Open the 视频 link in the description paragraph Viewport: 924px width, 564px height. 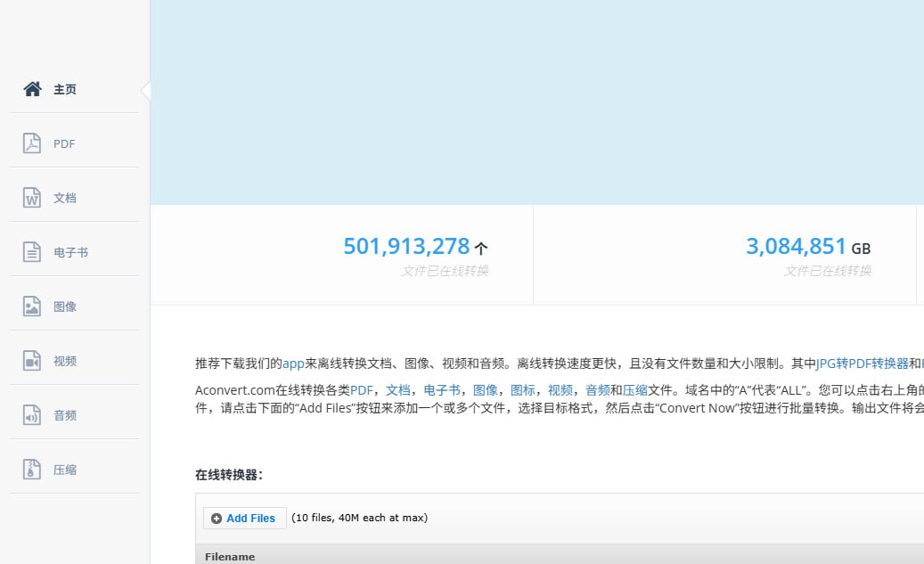560,390
